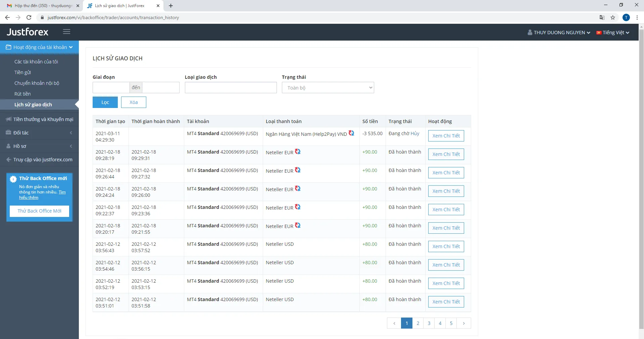Toggle the hamburger sidebar menu icon
The height and width of the screenshot is (339, 644).
click(66, 32)
